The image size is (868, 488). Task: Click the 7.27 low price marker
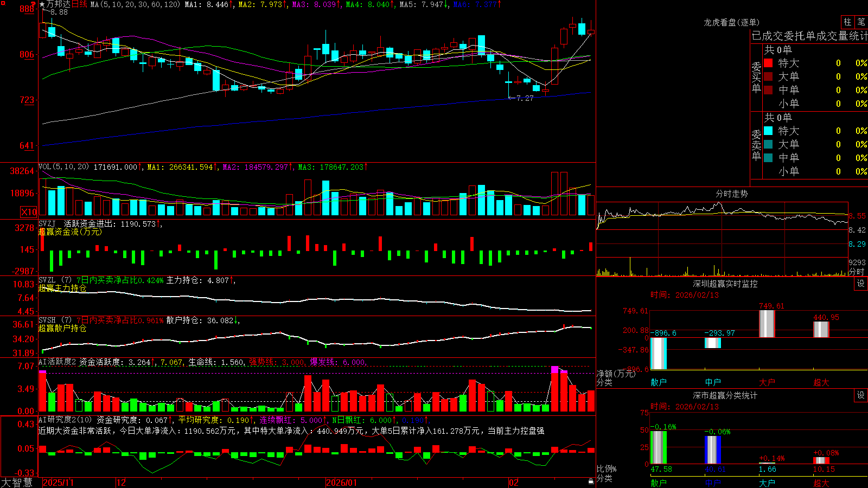pos(525,98)
